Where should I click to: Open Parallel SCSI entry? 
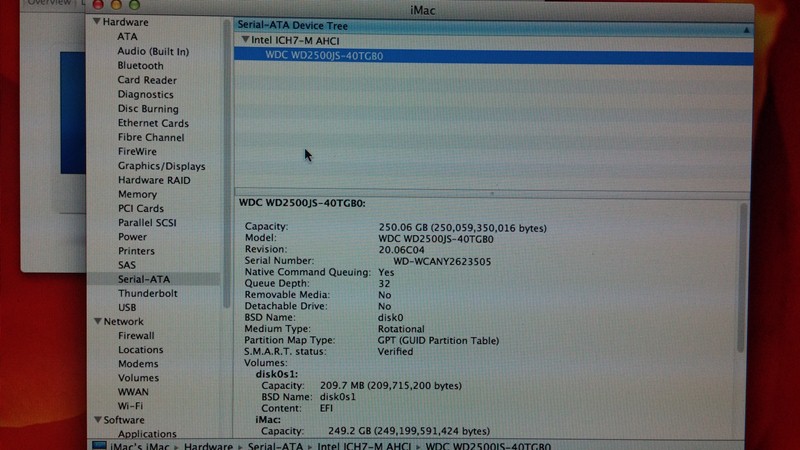coord(147,222)
